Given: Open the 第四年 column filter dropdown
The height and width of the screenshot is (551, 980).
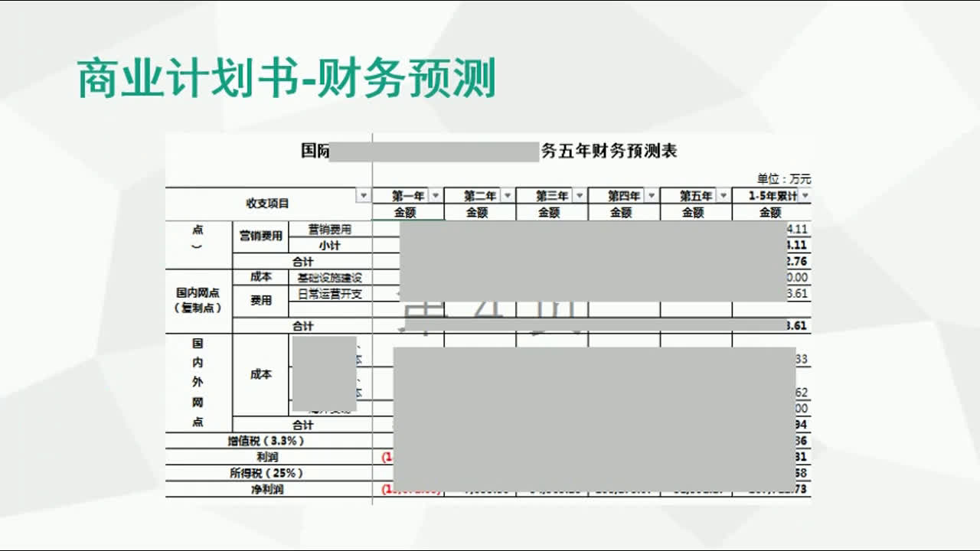Looking at the screenshot, I should pyautogui.click(x=652, y=196).
